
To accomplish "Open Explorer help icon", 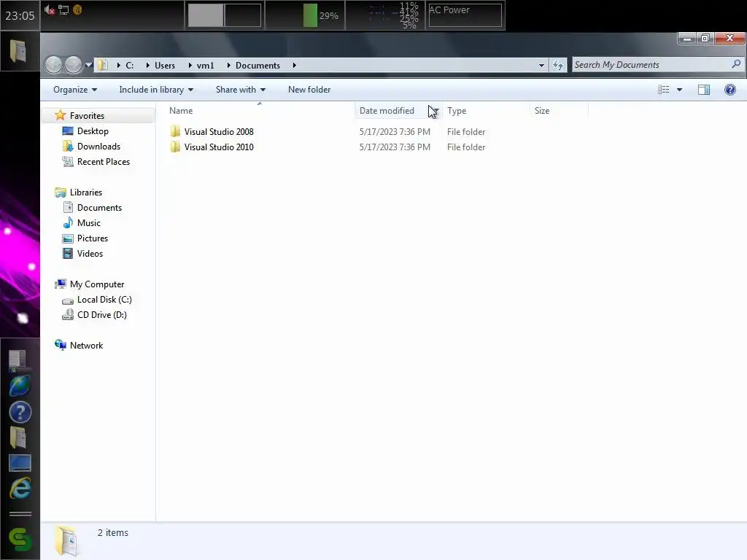I will point(729,90).
